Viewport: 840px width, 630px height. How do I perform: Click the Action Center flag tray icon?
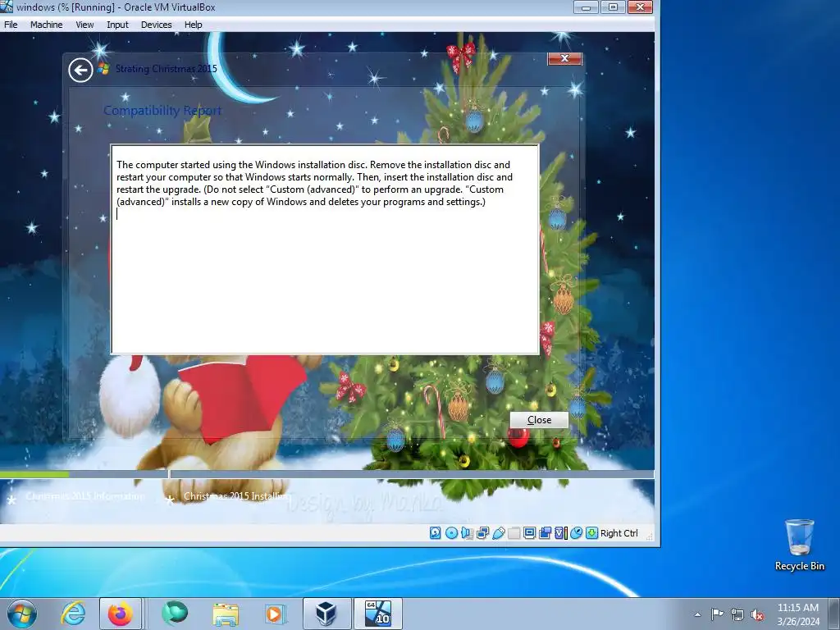point(717,614)
